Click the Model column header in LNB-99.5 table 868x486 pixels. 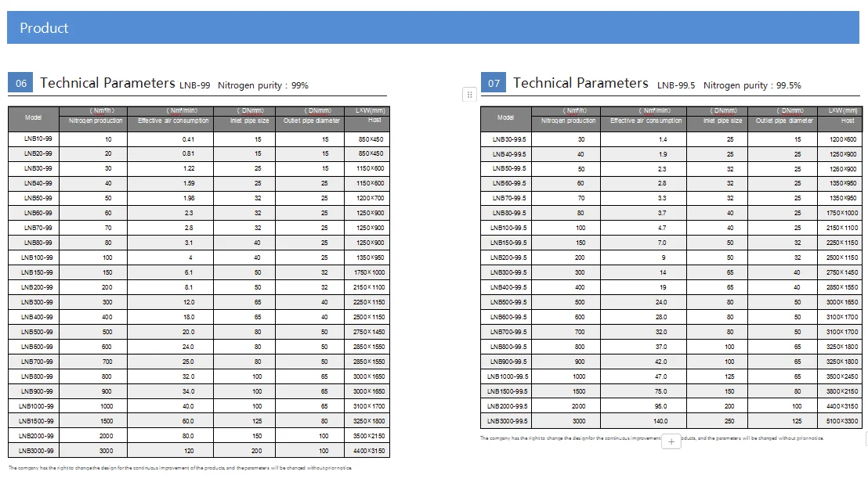[x=505, y=117]
